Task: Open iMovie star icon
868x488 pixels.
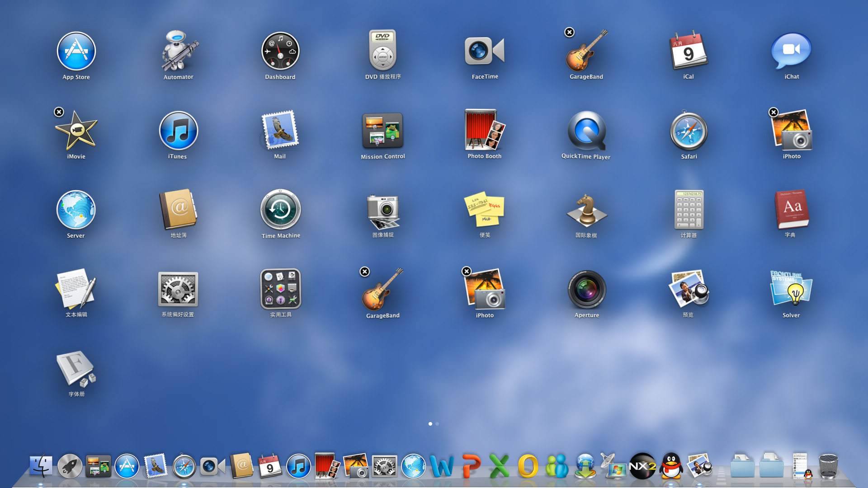Action: [76, 131]
